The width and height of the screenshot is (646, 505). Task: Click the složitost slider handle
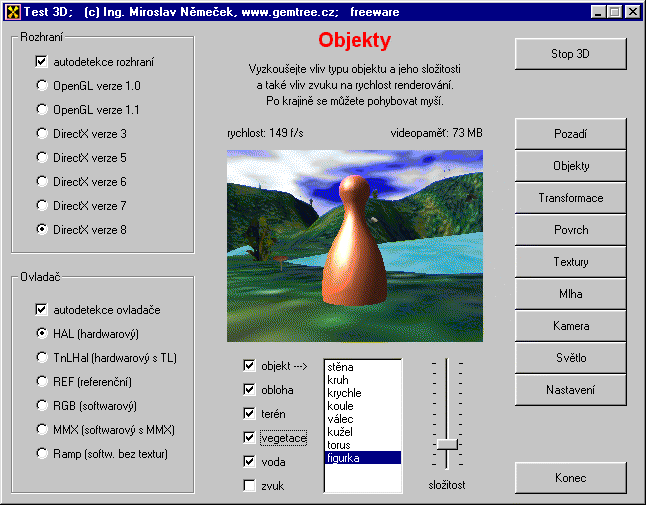pos(447,443)
